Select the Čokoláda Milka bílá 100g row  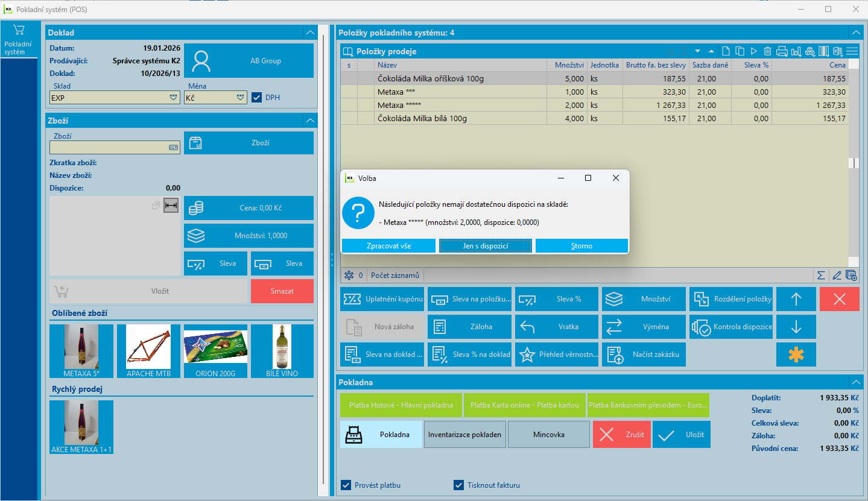pyautogui.click(x=594, y=119)
